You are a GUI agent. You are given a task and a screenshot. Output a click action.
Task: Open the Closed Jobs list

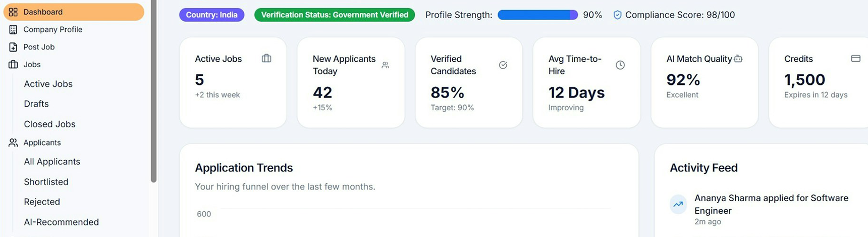pyautogui.click(x=49, y=124)
